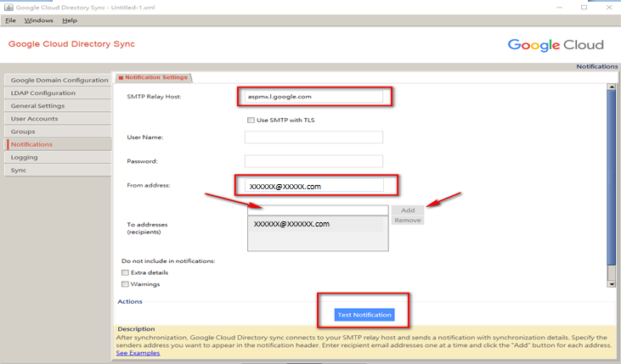Go to Google Domain Configuration section
The height and width of the screenshot is (364, 621).
click(x=59, y=80)
